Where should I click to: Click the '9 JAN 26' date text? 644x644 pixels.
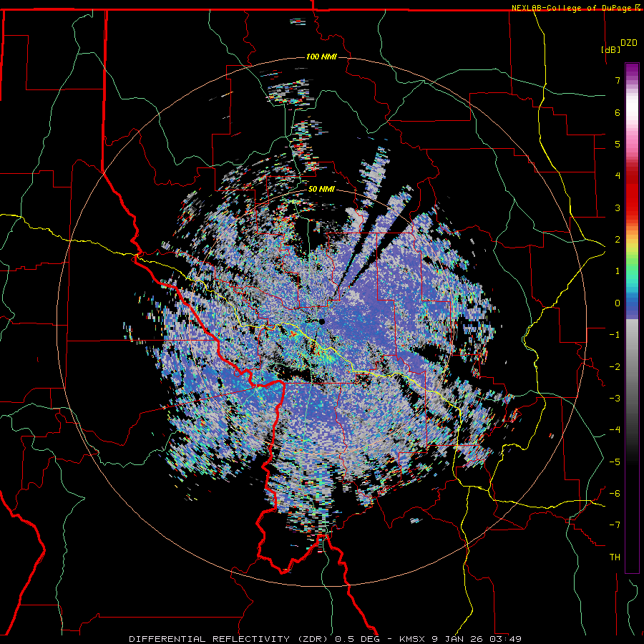point(458,639)
